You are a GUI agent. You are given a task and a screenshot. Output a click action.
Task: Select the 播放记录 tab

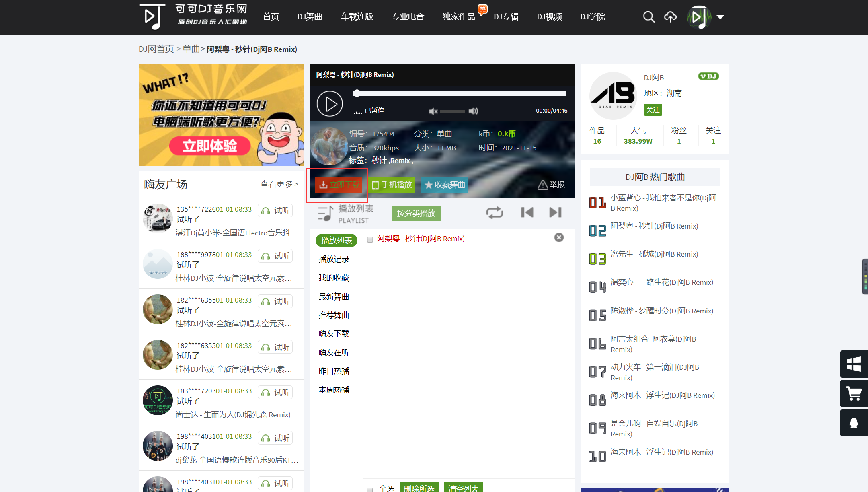334,259
